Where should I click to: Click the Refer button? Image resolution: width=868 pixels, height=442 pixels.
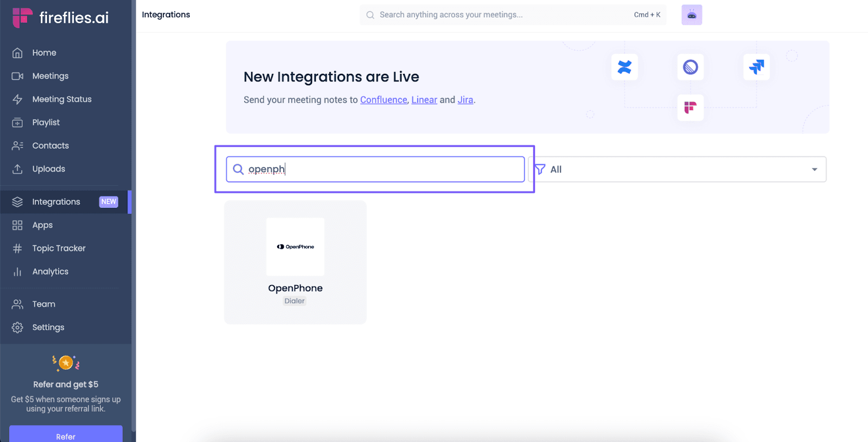point(66,434)
